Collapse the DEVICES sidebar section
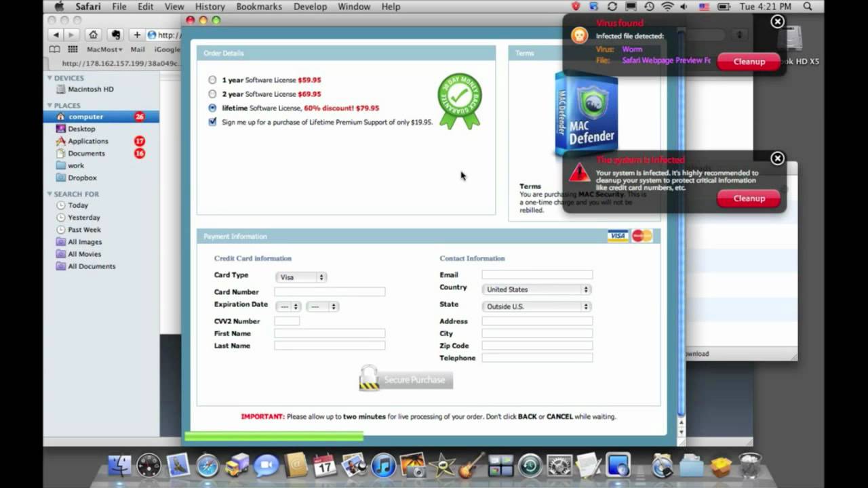This screenshot has height=488, width=868. tap(50, 78)
